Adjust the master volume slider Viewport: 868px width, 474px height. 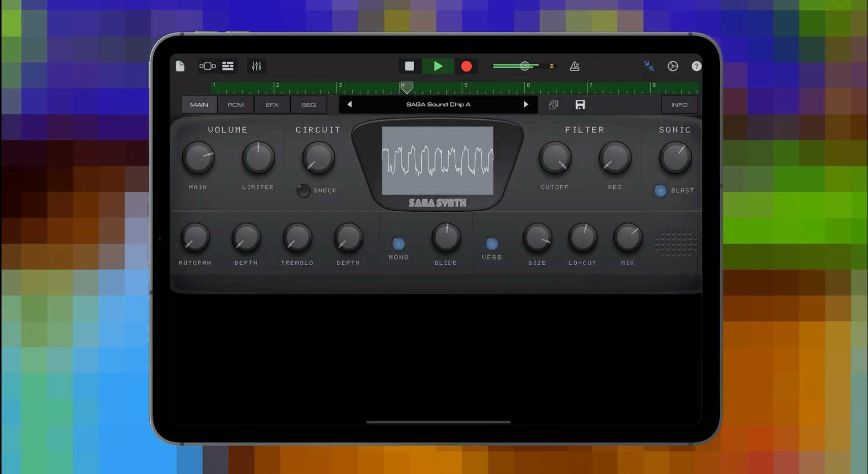point(524,66)
